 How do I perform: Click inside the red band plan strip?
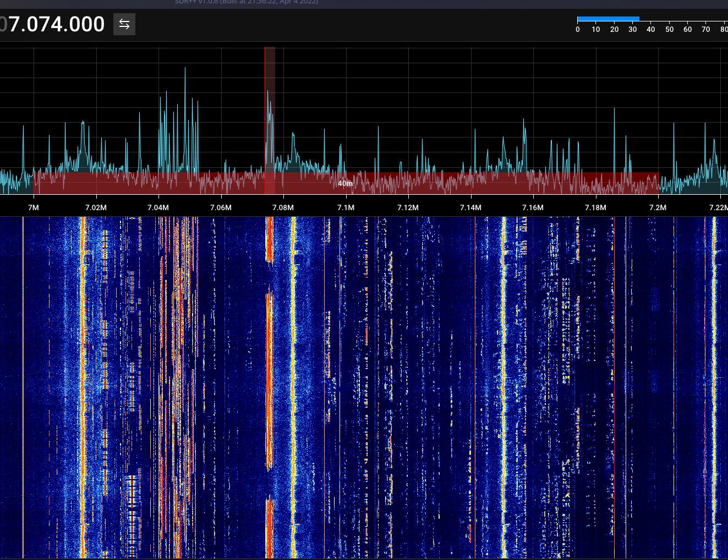click(440, 184)
